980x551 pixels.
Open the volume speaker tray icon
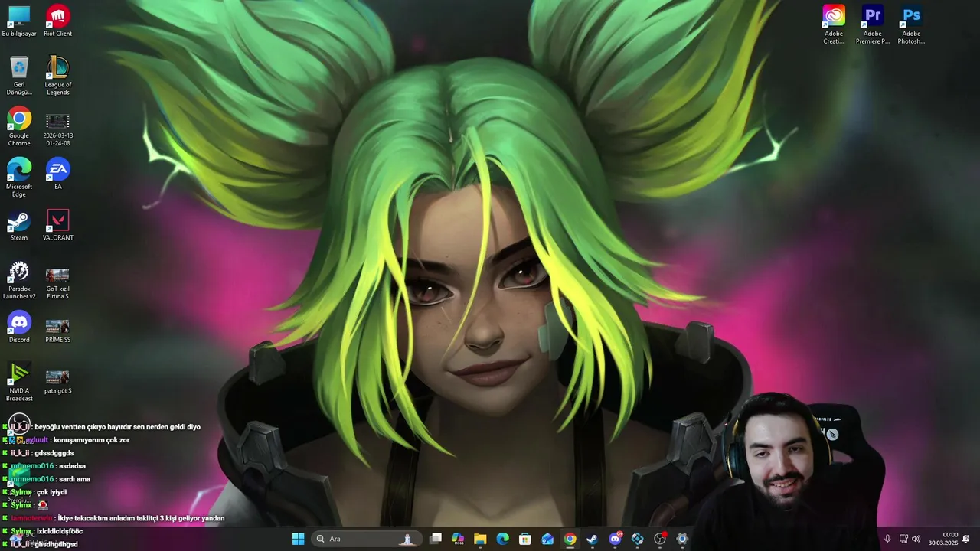[916, 539]
